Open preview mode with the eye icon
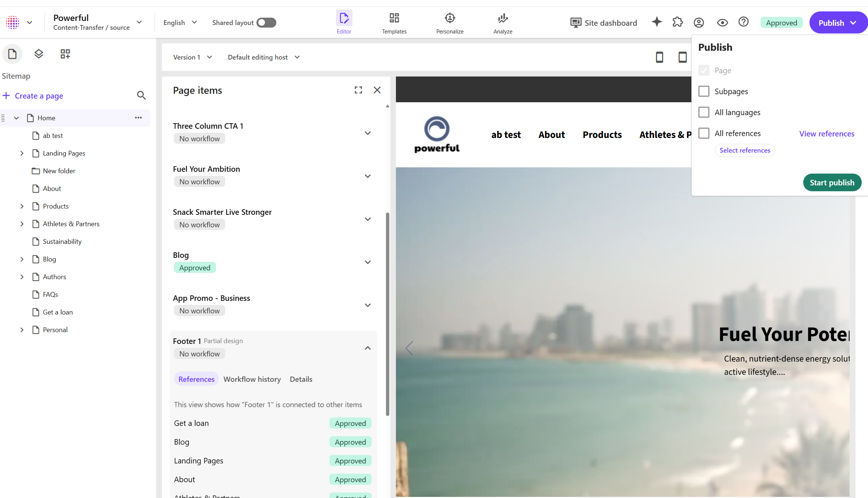The image size is (868, 498). [722, 22]
